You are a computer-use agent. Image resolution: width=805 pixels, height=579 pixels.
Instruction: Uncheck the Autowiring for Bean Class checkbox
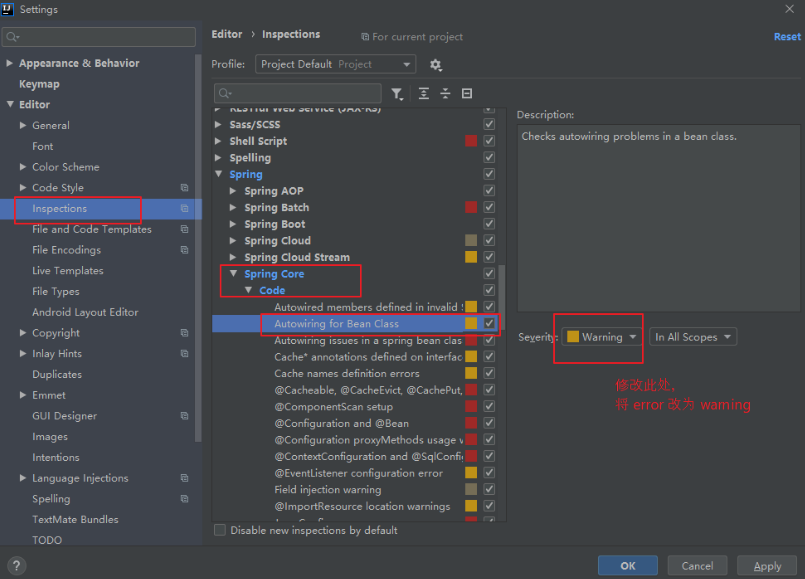pyautogui.click(x=489, y=323)
